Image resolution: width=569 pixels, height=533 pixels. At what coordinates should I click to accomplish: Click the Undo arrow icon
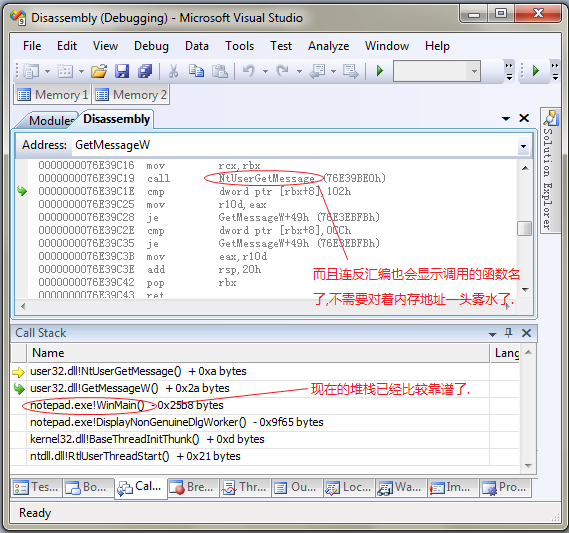pyautogui.click(x=249, y=71)
